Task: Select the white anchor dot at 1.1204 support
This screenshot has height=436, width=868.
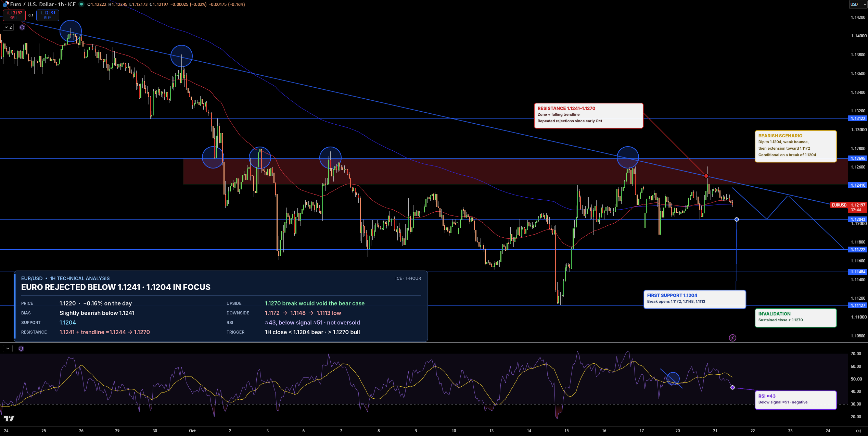Action: pos(737,220)
